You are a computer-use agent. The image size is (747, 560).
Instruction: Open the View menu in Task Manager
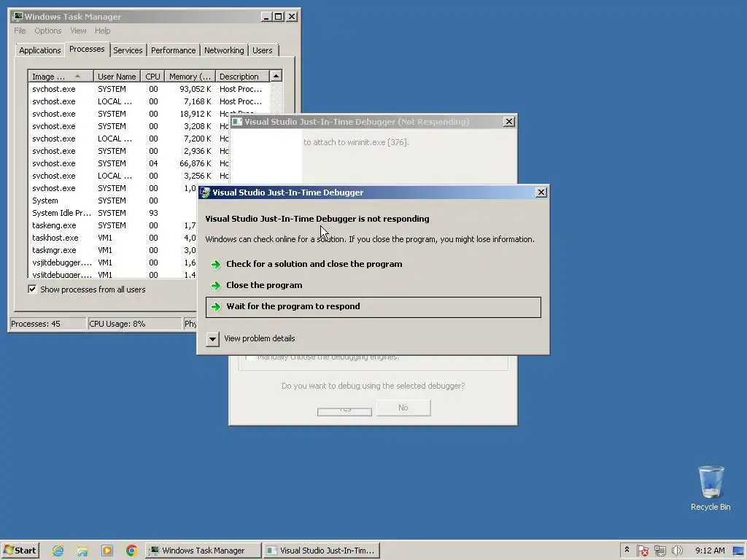[78, 31]
